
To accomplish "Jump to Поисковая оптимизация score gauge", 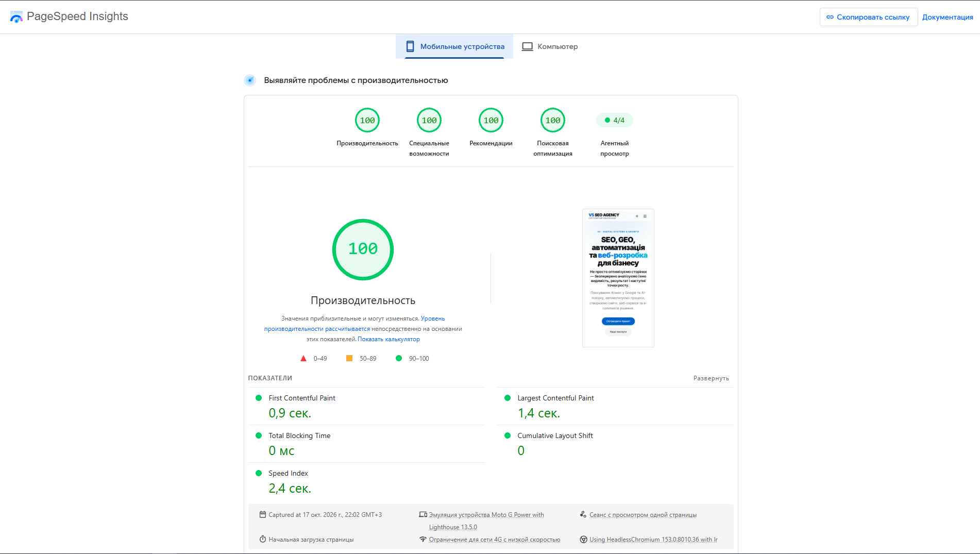I will coord(553,120).
